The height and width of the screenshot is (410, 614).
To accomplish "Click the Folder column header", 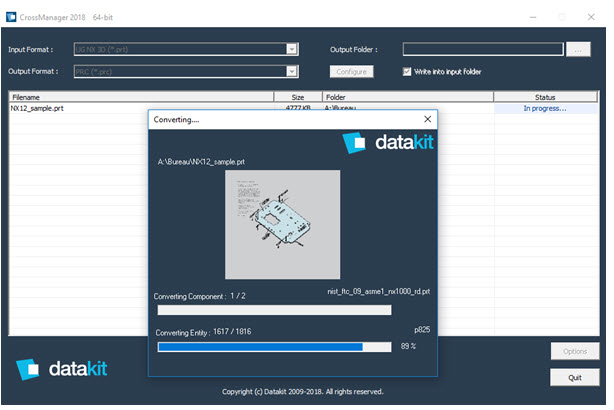I will pyautogui.click(x=408, y=97).
